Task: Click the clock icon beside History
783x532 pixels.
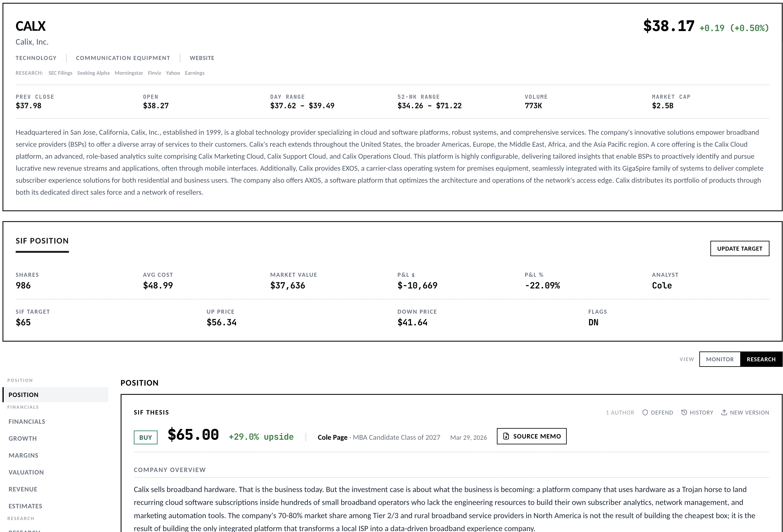Action: pos(684,412)
